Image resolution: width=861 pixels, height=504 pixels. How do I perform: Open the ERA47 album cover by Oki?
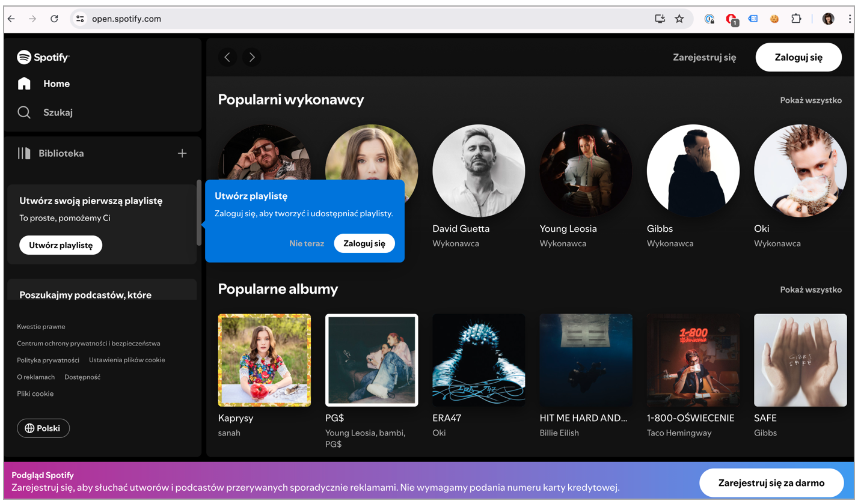point(479,360)
